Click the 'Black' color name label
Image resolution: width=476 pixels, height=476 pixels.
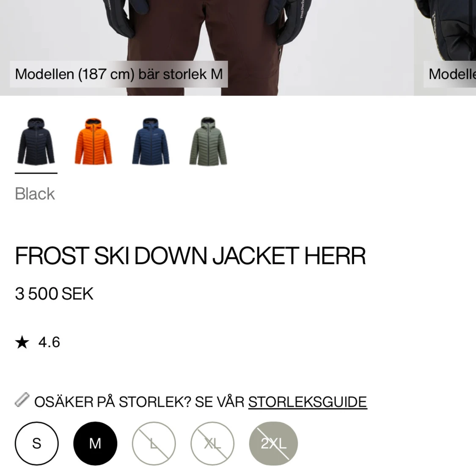(35, 194)
